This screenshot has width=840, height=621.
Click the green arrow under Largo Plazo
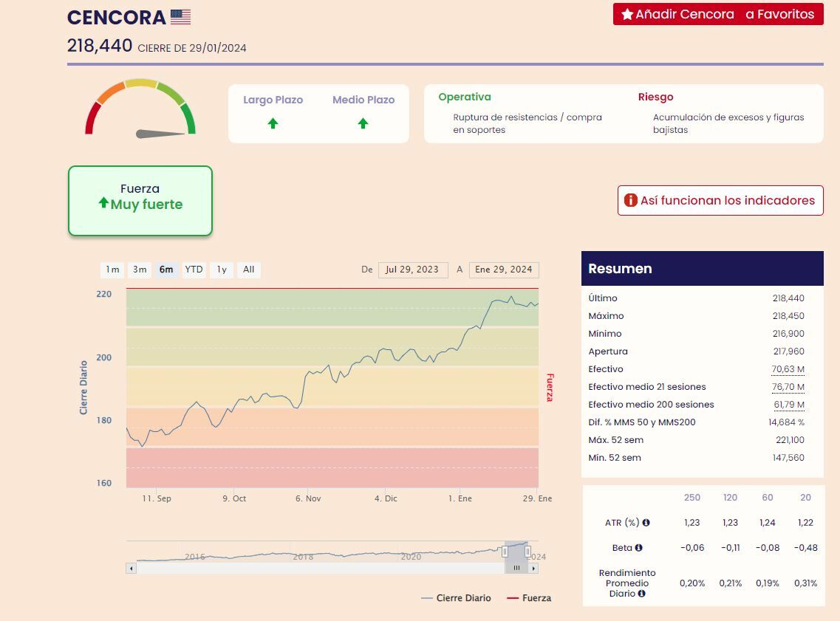(x=273, y=123)
